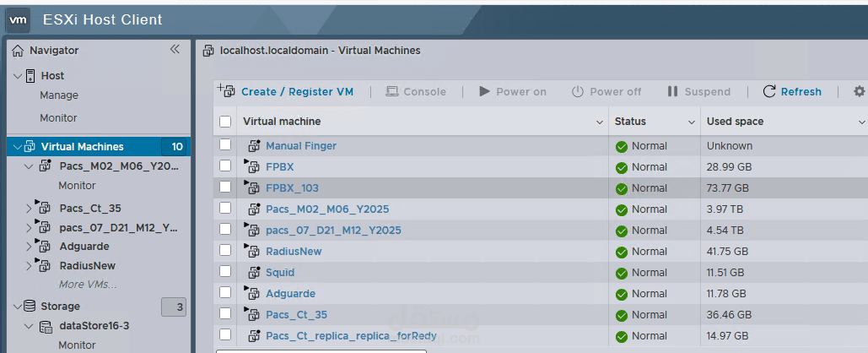868x353 pixels.
Task: Check the Manual Finger row checkbox
Action: click(224, 144)
